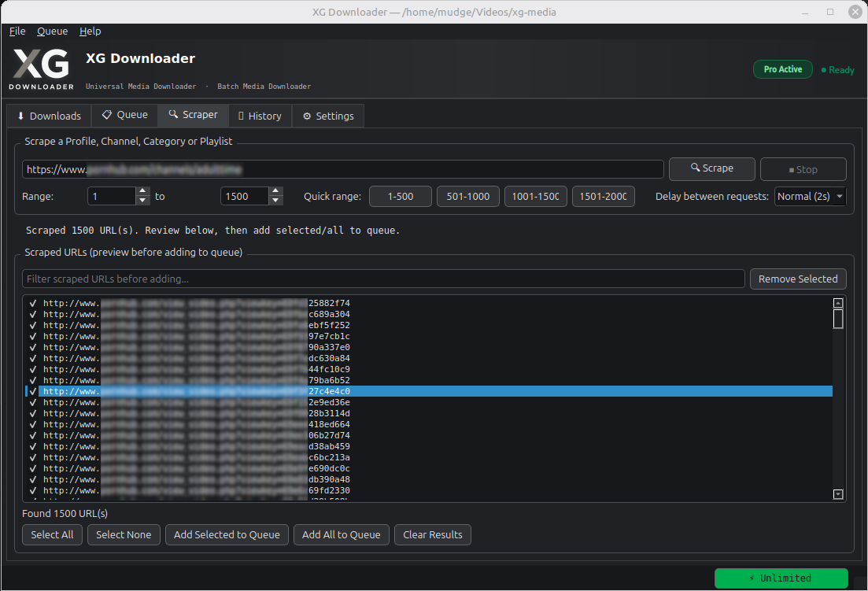Image resolution: width=868 pixels, height=591 pixels.
Task: Decrease the range start value
Action: pos(142,201)
